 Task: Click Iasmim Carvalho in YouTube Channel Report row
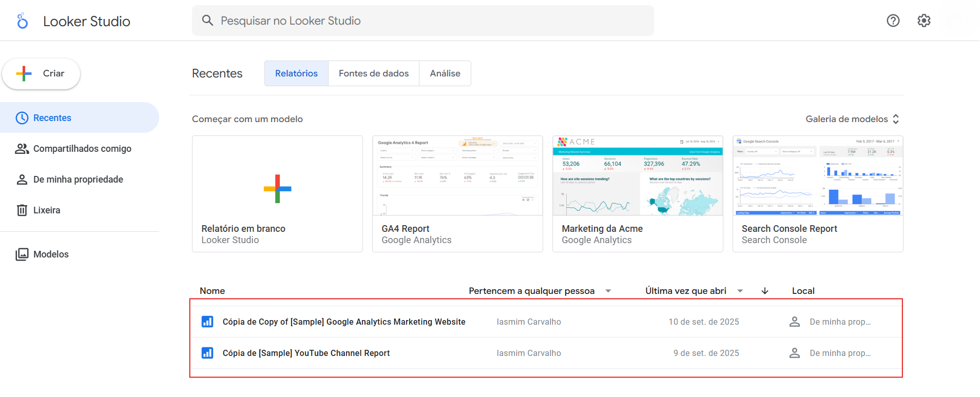pyautogui.click(x=529, y=353)
